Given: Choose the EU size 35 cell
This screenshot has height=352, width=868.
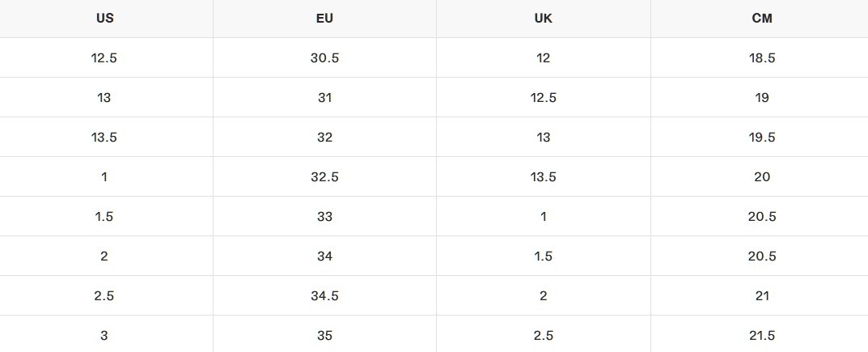Looking at the screenshot, I should coord(324,336).
